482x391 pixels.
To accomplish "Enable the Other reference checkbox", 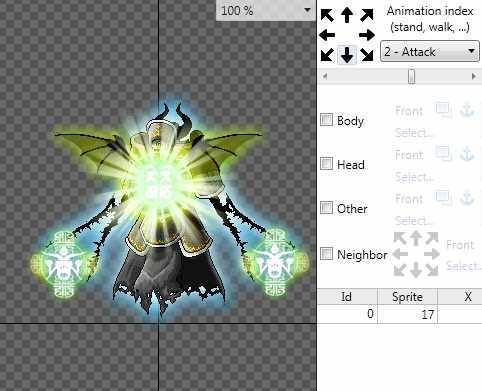I will (326, 208).
